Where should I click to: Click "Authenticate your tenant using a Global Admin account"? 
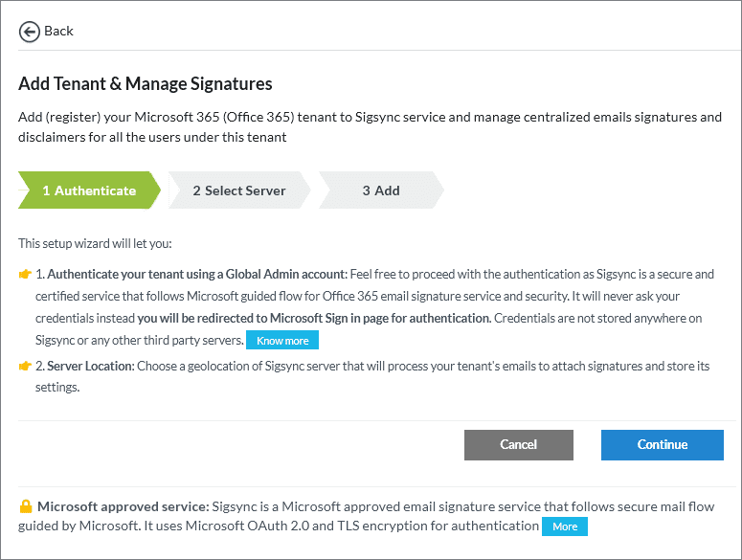191,275
